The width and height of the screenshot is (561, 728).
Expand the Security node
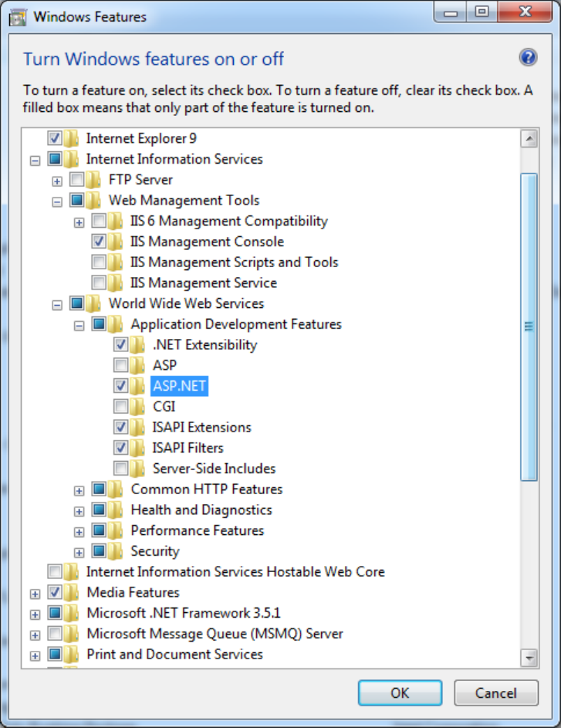79,553
